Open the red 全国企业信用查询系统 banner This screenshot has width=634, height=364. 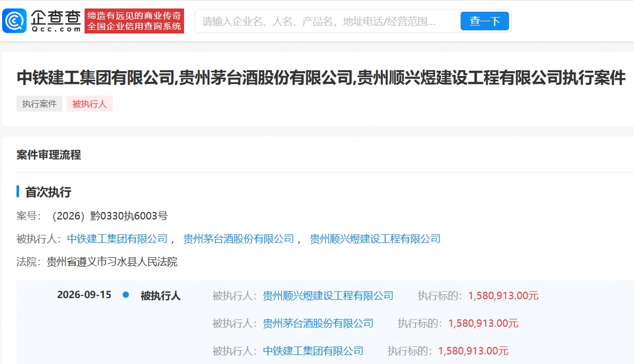134,21
